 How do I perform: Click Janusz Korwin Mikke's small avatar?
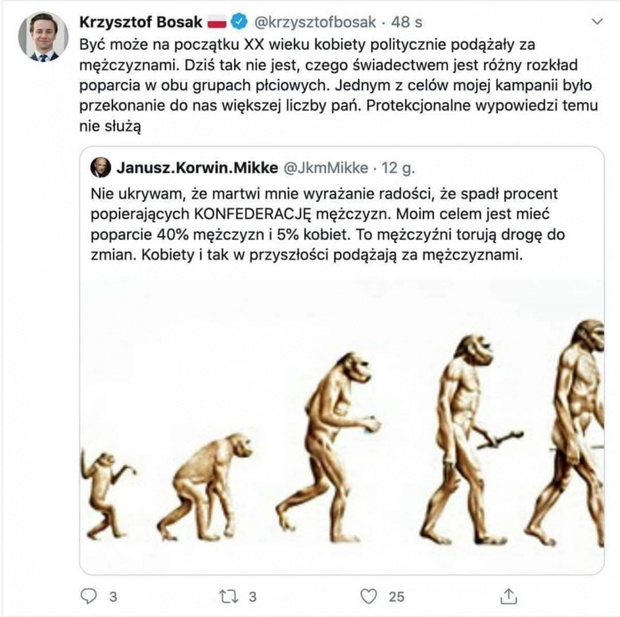click(x=101, y=166)
